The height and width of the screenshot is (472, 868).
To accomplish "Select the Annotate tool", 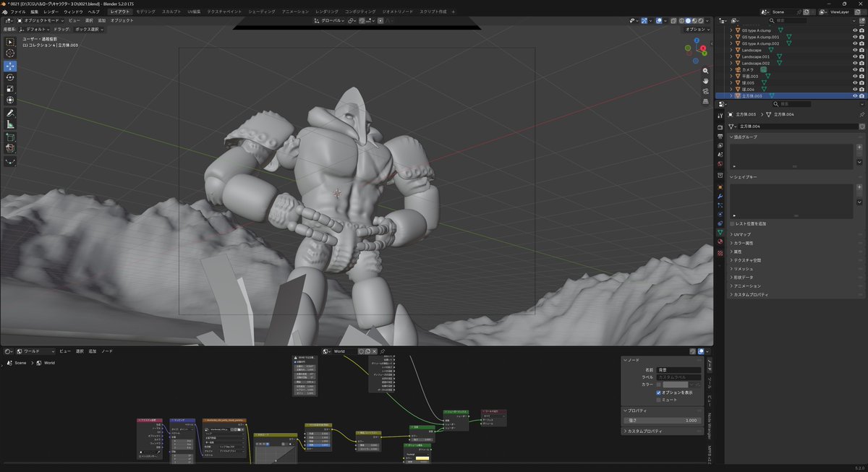I will click(10, 113).
